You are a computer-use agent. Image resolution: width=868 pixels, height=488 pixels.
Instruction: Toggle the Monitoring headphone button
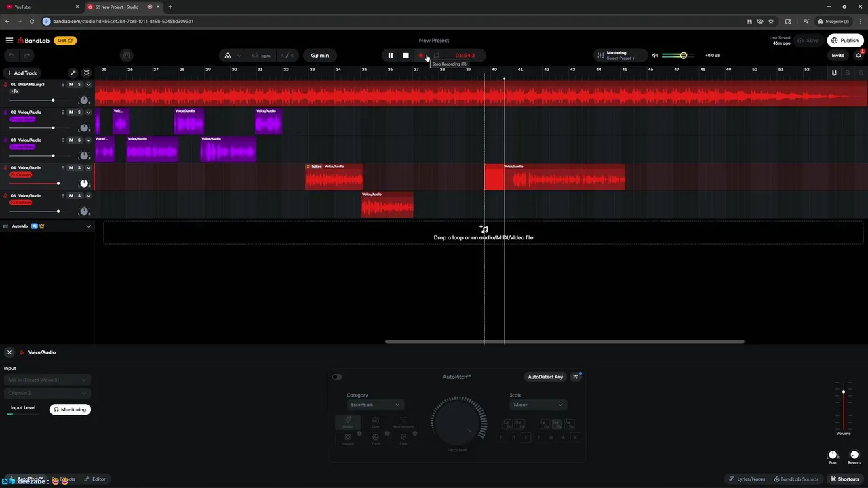(70, 409)
